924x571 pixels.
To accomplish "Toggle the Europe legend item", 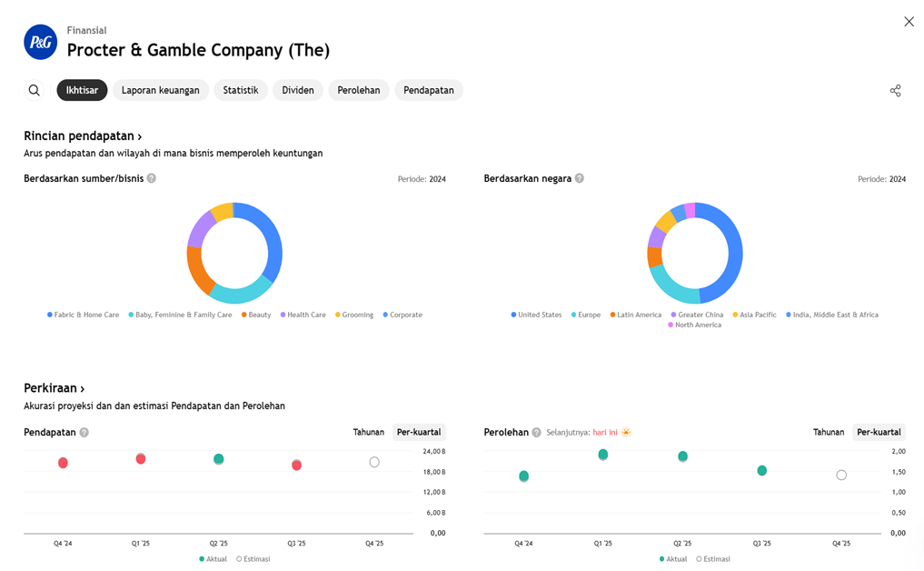I will [586, 315].
